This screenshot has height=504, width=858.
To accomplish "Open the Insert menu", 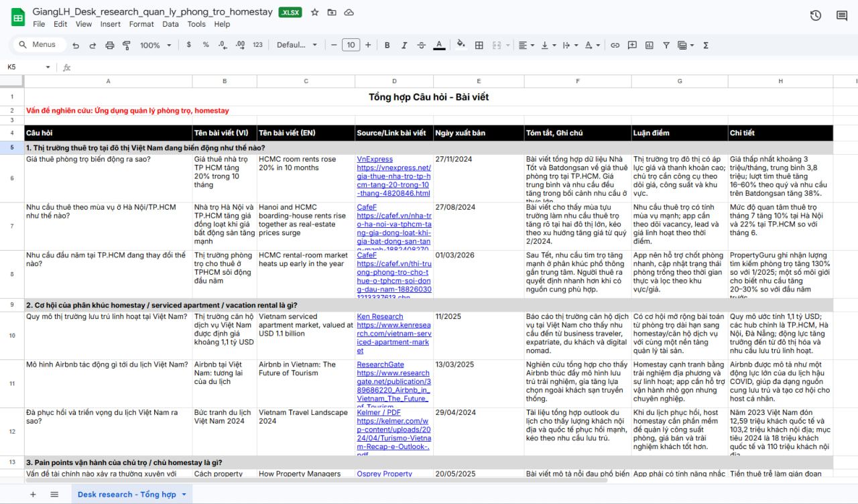I will point(111,24).
